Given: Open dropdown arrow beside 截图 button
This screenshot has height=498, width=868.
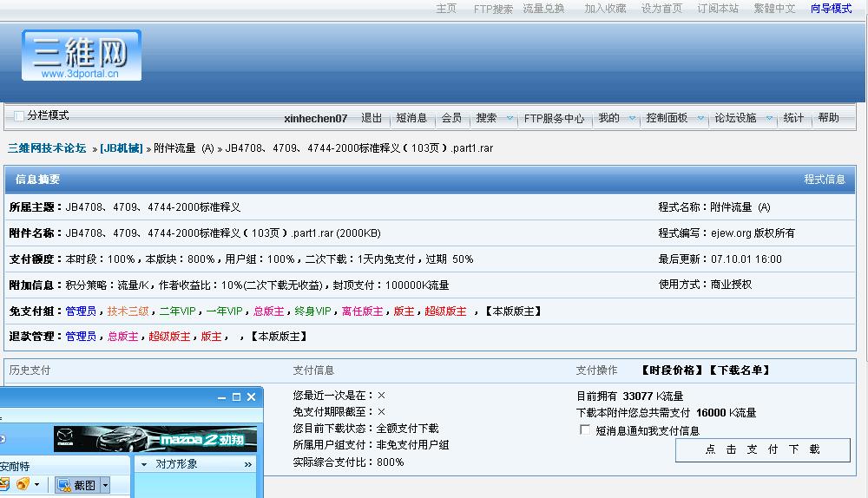Looking at the screenshot, I should 105,485.
